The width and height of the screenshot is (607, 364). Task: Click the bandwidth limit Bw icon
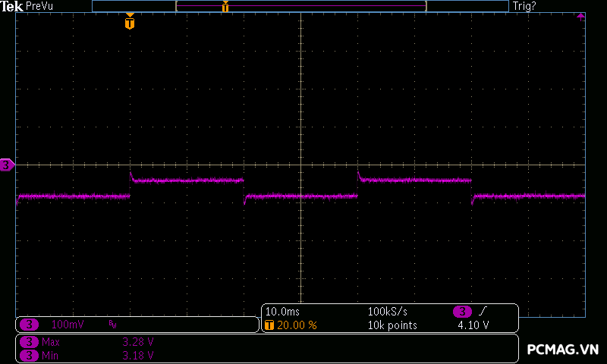click(112, 325)
